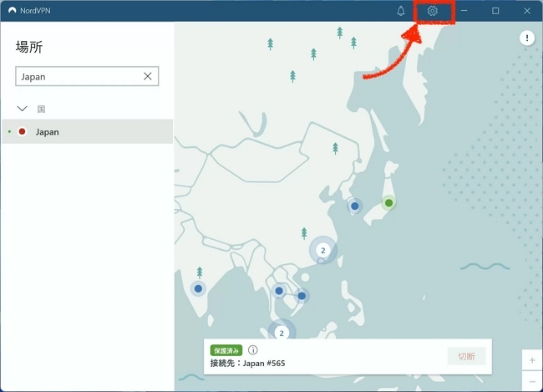543x392 pixels.
Task: Click the leftmost blue server pin in India
Action: tap(198, 288)
